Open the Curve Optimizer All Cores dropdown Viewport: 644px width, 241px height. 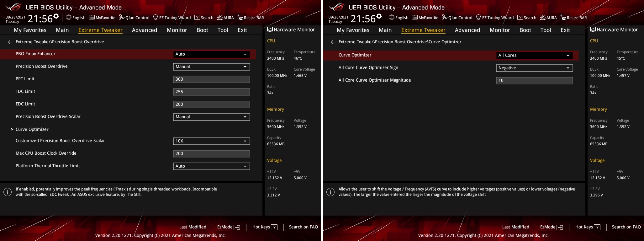[x=535, y=56]
